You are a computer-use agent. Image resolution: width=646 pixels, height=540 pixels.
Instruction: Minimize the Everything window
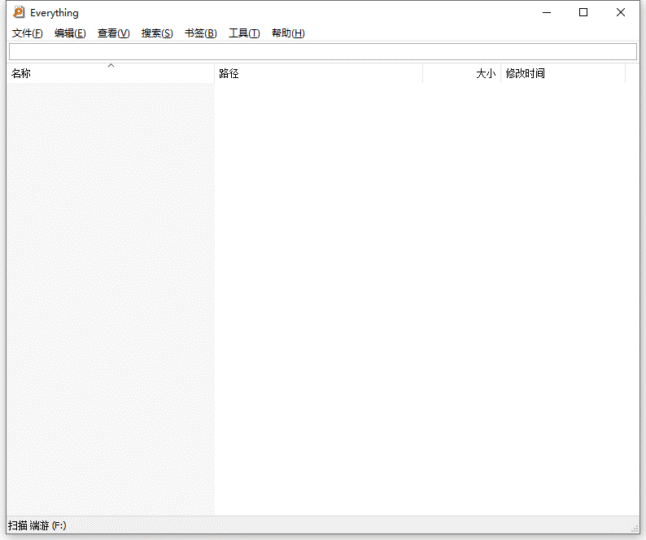point(546,13)
